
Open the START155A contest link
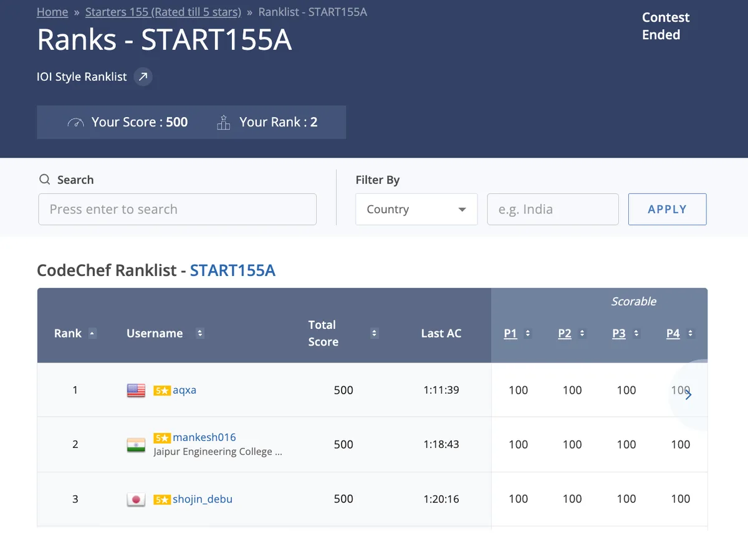233,270
